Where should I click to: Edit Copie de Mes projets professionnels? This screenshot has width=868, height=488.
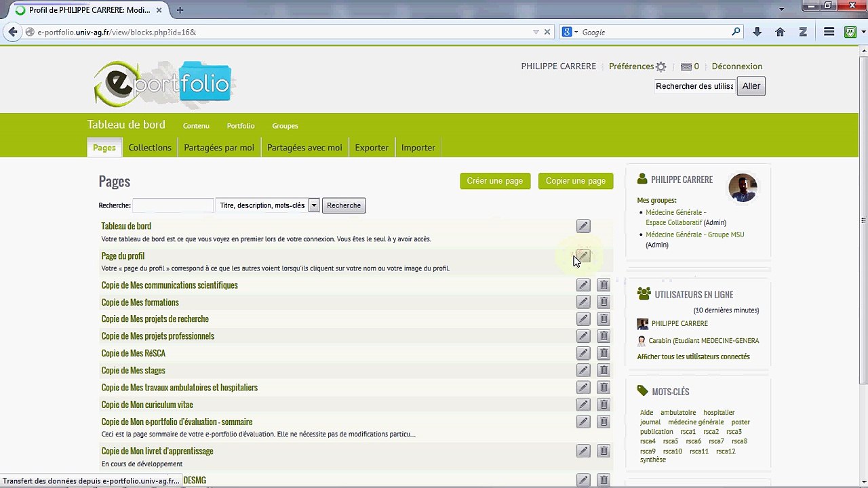[x=583, y=336]
